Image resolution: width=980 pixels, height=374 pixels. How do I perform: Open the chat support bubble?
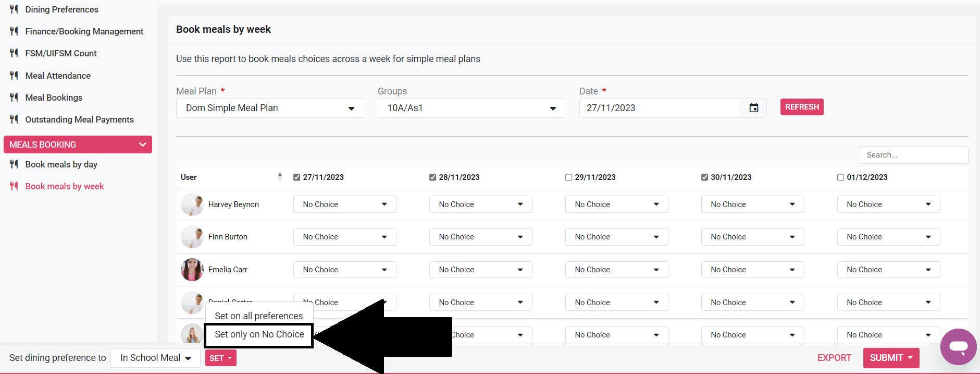pyautogui.click(x=958, y=346)
